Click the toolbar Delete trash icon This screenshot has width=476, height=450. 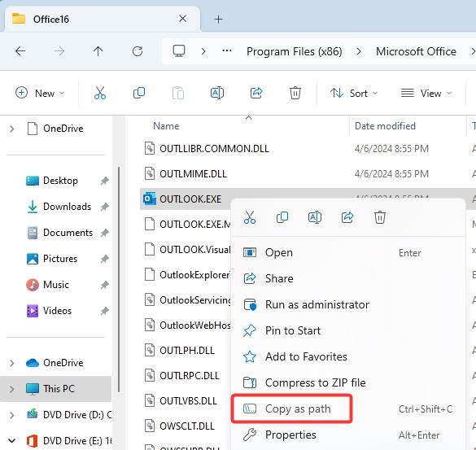[295, 93]
